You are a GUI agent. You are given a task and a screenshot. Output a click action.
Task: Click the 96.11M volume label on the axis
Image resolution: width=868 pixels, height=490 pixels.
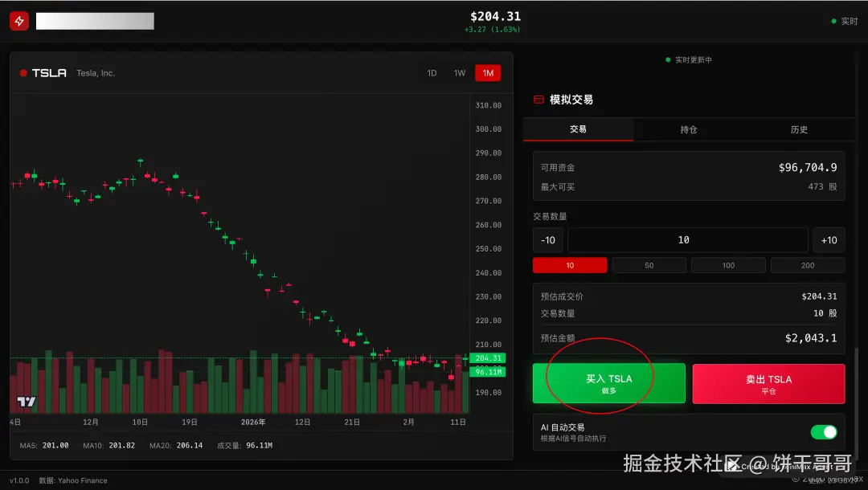tap(488, 372)
